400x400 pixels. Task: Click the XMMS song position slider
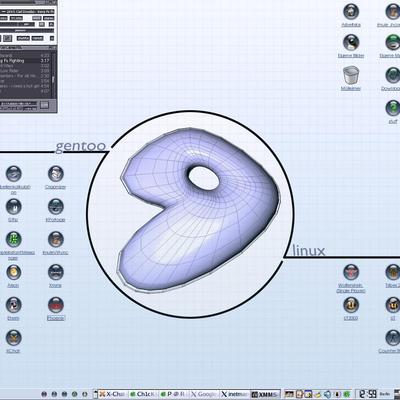(27, 31)
